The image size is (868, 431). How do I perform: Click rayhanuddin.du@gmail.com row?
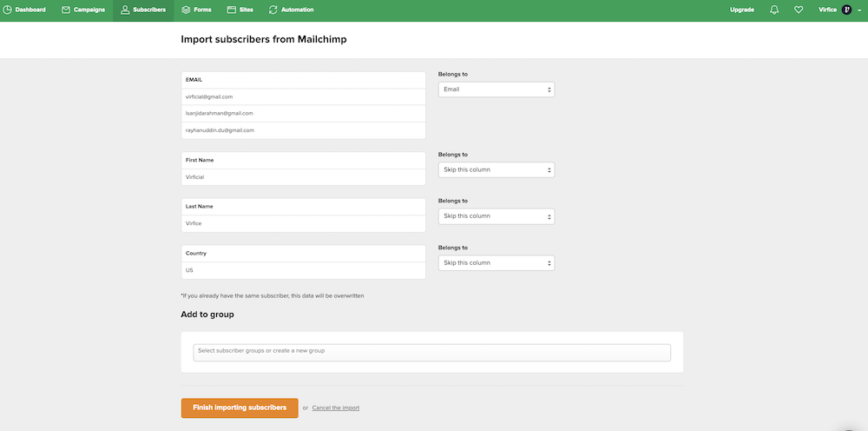point(303,130)
